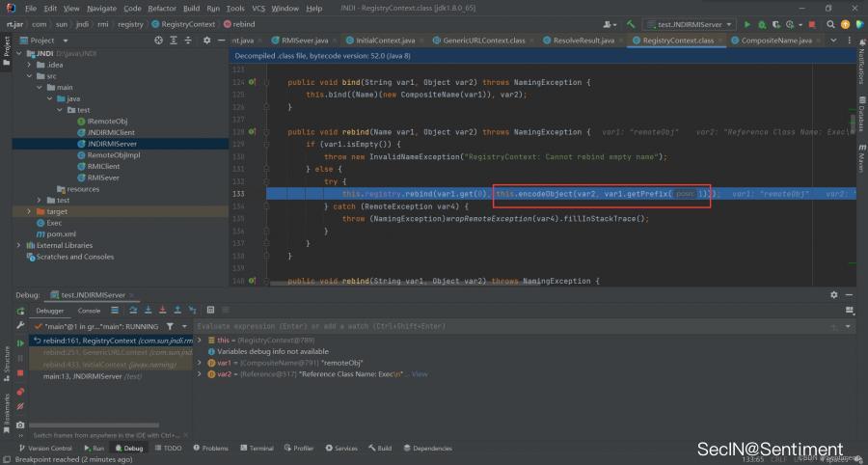Open Evaluate Expression calculator icon
Image resolution: width=868 pixels, height=465 pixels.
coord(210,311)
